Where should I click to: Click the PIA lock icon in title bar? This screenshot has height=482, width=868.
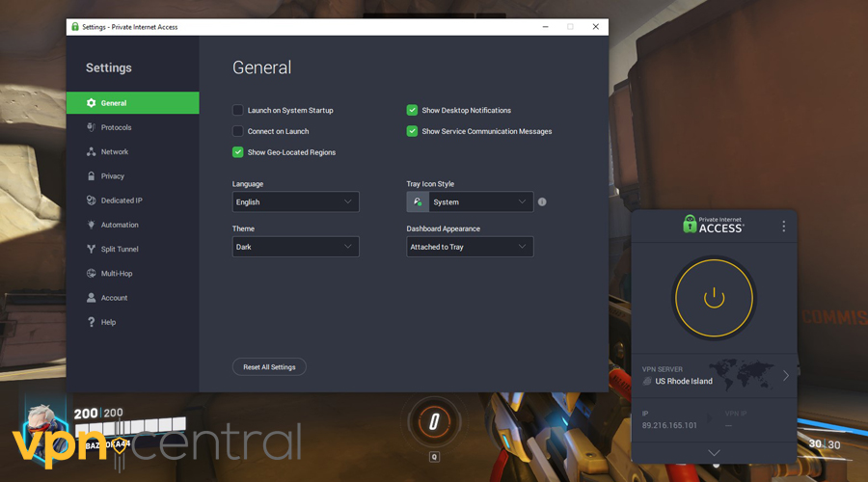(x=75, y=27)
